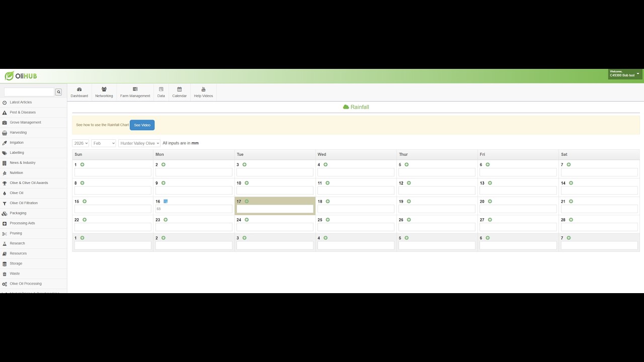Open the Calendar icon
The image size is (644, 362).
point(179,89)
